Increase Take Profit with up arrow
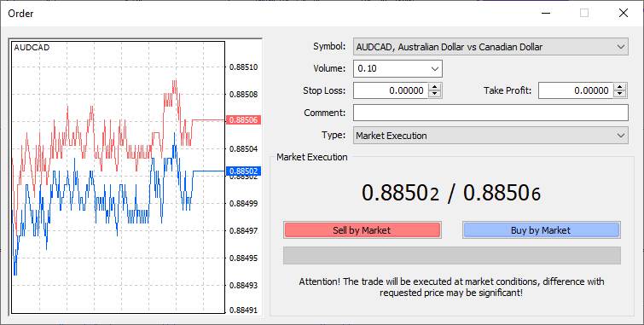644x325 pixels. [620, 87]
